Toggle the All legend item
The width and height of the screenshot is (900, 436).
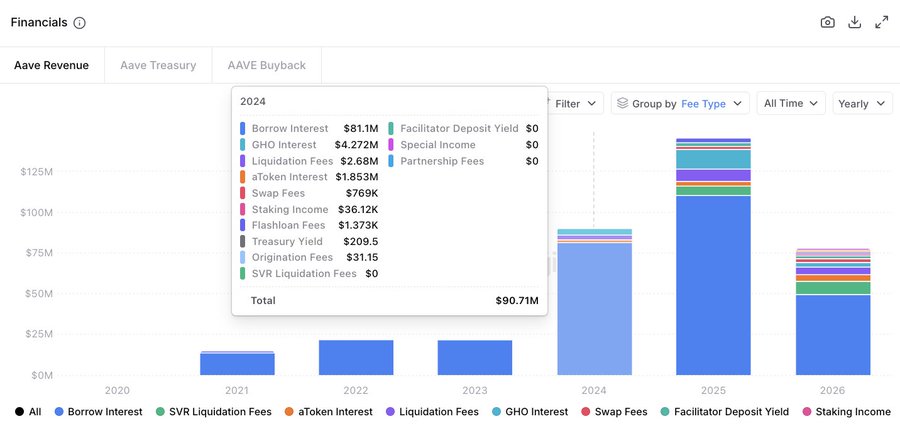click(x=28, y=411)
